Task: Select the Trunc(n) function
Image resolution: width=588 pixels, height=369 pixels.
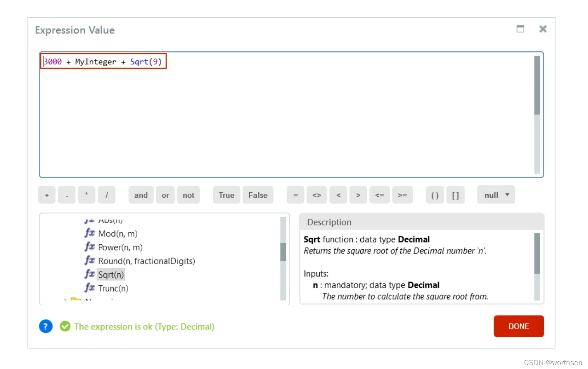Action: click(113, 288)
